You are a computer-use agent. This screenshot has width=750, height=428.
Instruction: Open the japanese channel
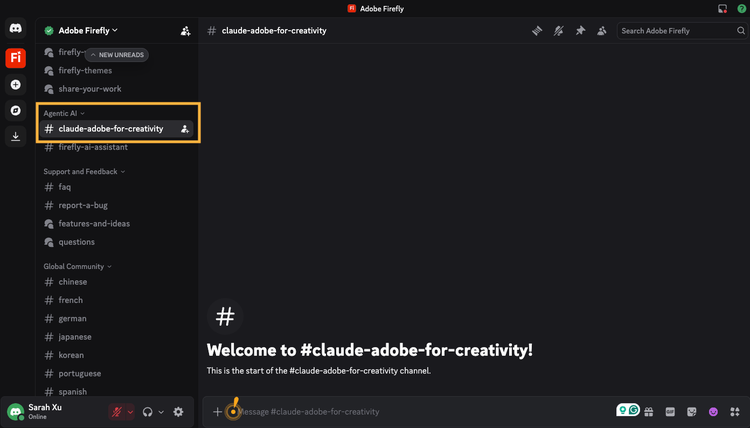coord(117,337)
